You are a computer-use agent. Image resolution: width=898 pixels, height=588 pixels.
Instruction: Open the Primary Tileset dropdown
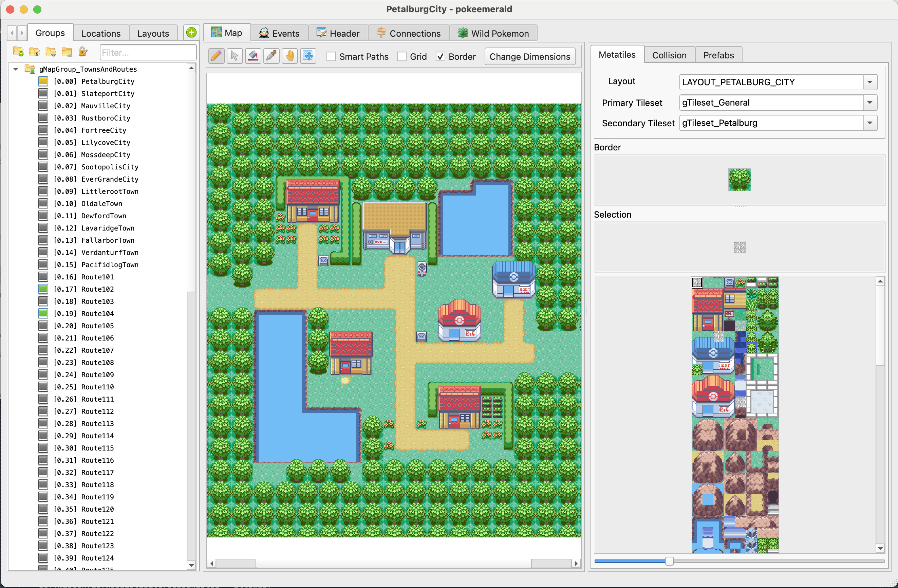point(870,102)
